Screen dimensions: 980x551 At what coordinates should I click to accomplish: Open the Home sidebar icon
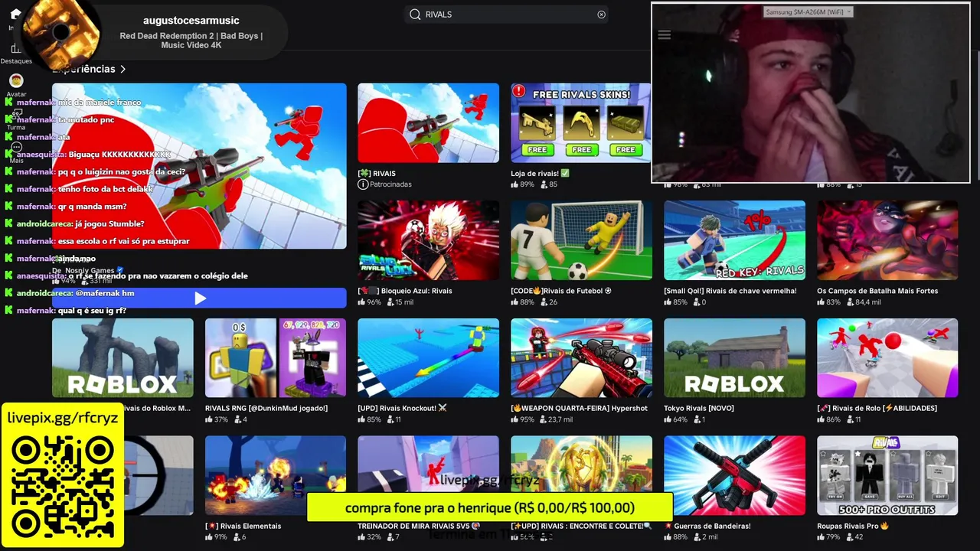click(15, 15)
